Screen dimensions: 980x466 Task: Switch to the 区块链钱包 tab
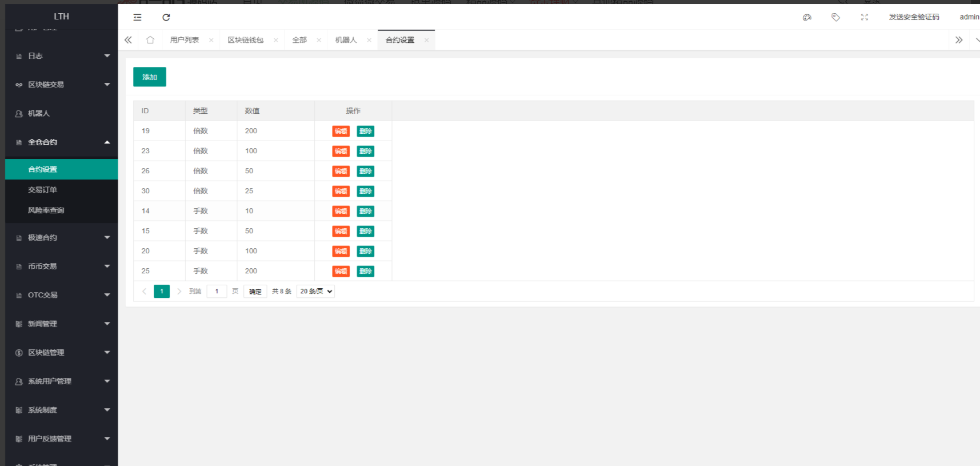tap(245, 40)
